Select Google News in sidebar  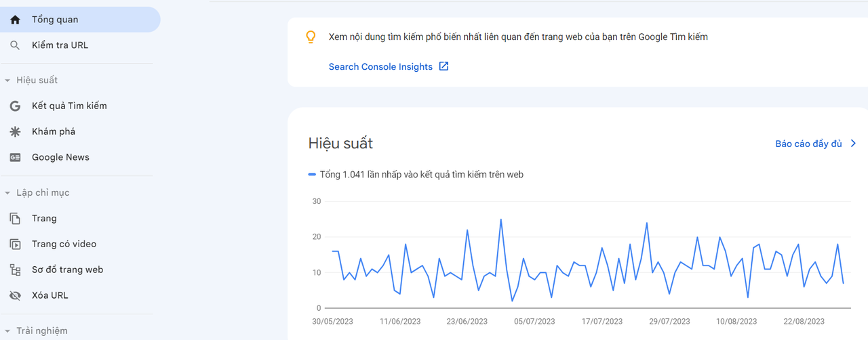coord(80,157)
